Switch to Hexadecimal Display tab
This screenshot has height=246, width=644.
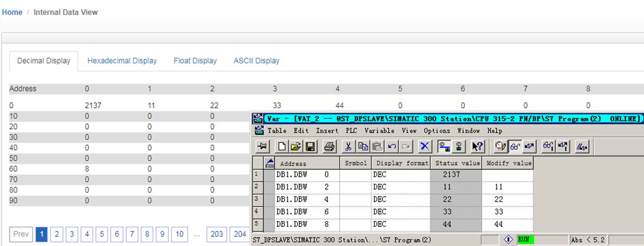pos(122,61)
